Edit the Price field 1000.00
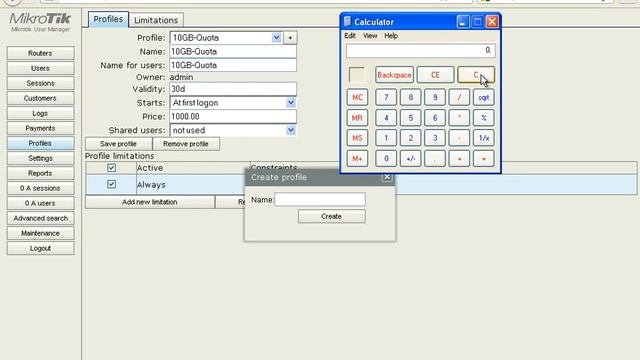This screenshot has height=360, width=640. point(233,117)
